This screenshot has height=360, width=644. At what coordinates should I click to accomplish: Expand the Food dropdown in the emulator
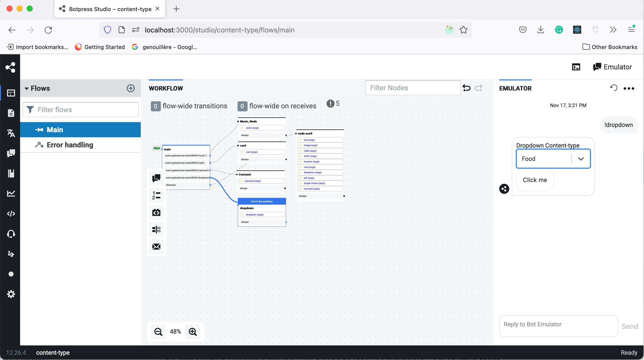click(581, 159)
